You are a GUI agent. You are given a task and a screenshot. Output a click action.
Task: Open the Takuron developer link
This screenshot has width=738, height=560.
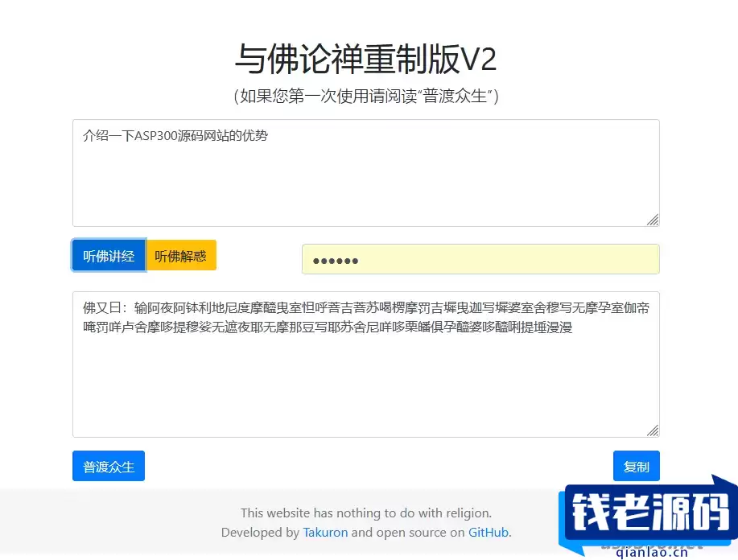(325, 532)
